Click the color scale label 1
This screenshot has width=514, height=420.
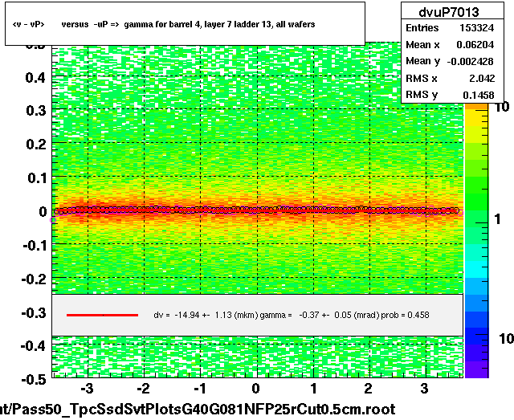(497, 219)
